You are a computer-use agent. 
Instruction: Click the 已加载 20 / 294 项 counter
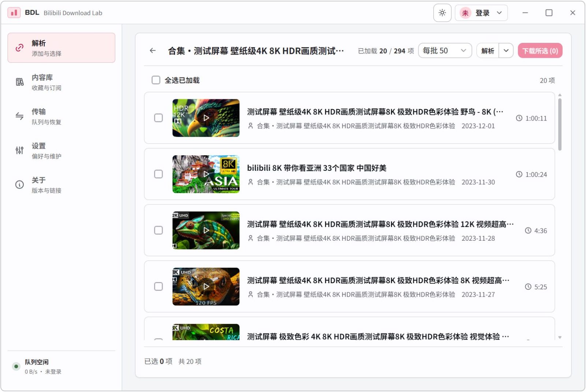pos(386,51)
